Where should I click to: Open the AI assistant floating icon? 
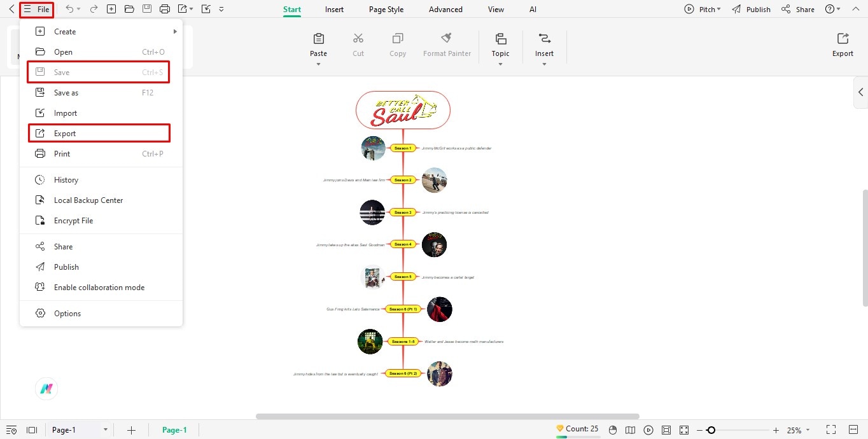pos(46,389)
